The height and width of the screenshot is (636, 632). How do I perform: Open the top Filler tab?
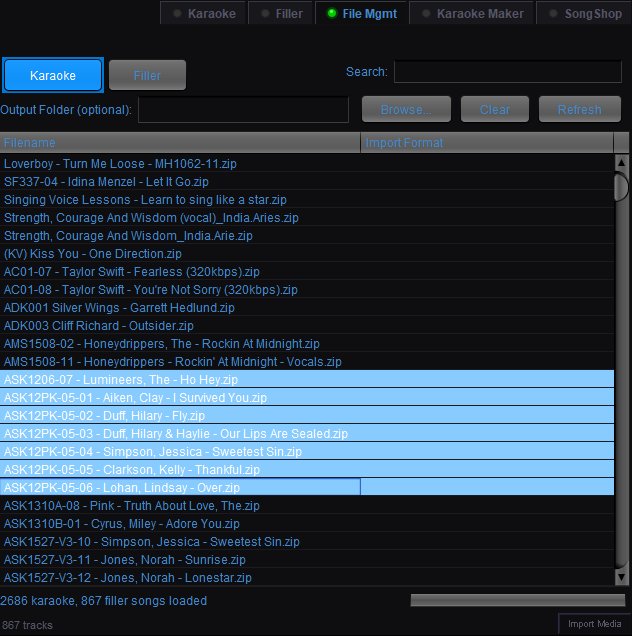click(282, 13)
